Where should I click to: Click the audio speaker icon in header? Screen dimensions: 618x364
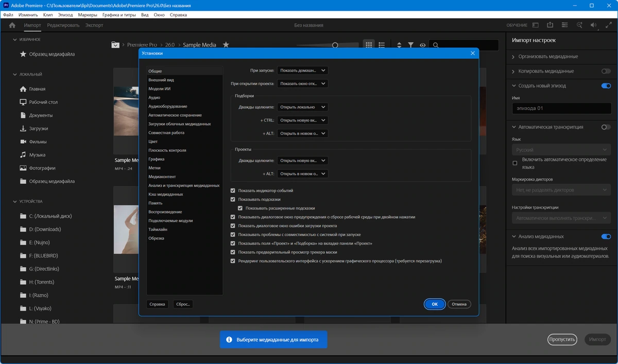(x=594, y=25)
